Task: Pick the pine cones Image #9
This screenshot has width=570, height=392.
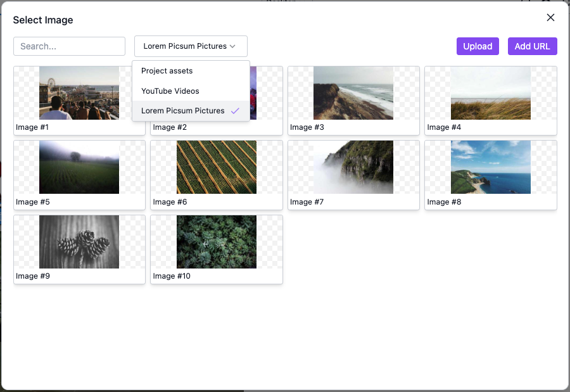Action: point(79,242)
